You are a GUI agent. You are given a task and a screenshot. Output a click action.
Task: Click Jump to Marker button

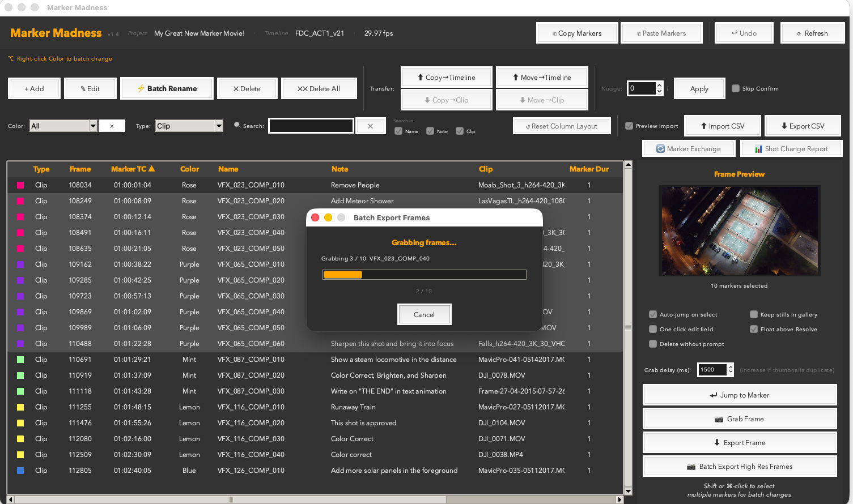(740, 395)
